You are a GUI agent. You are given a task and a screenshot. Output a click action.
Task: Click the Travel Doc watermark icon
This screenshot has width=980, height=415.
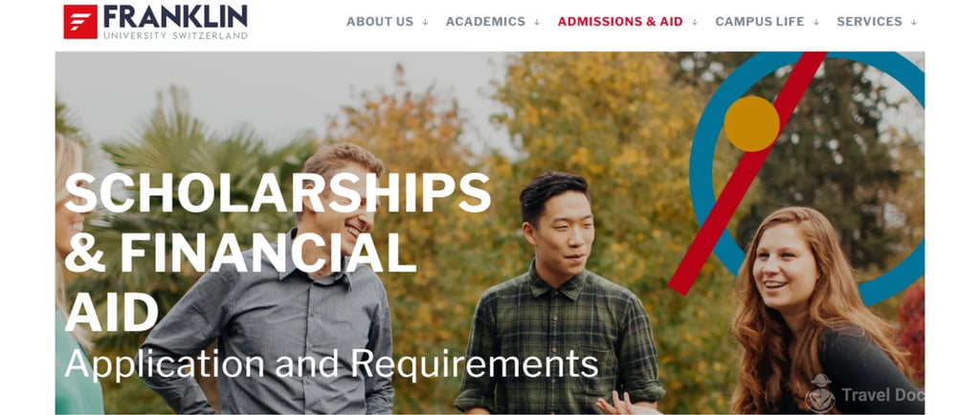pyautogui.click(x=820, y=394)
